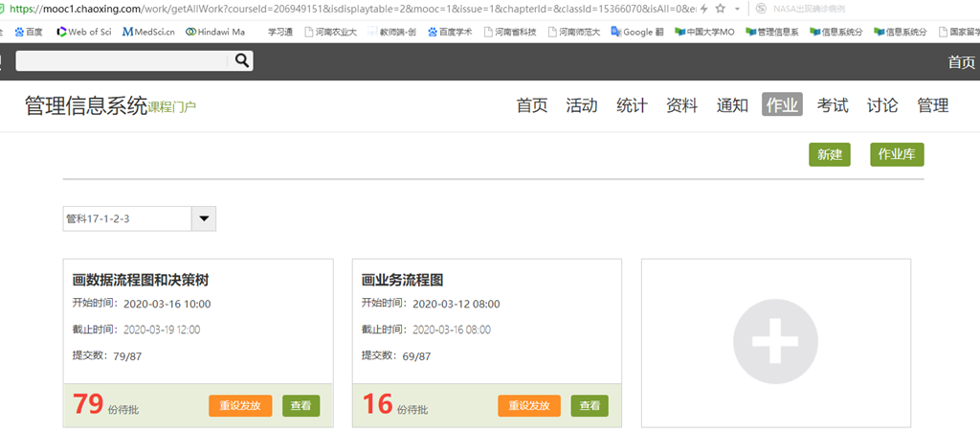Open the 统计 navigation tab

pos(632,105)
